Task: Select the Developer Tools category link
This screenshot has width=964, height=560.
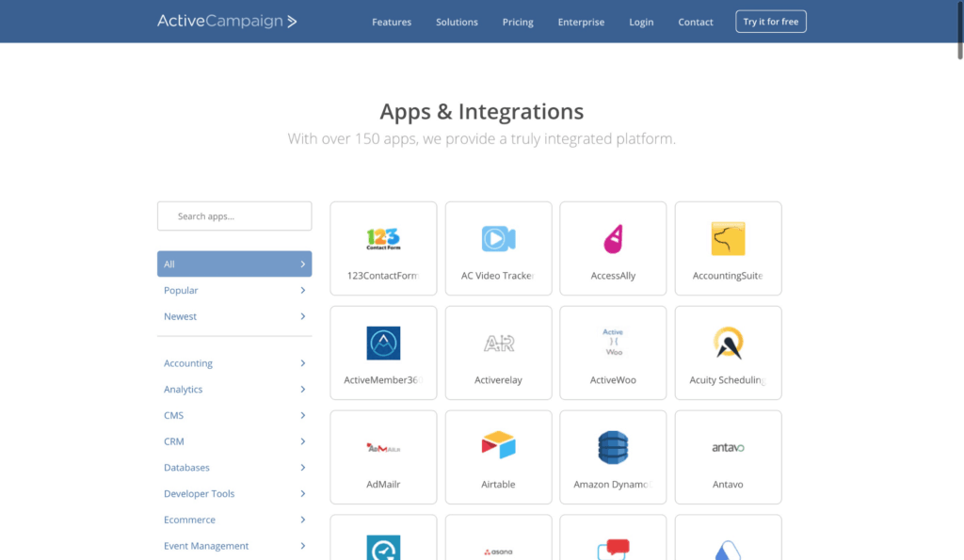Action: tap(200, 493)
